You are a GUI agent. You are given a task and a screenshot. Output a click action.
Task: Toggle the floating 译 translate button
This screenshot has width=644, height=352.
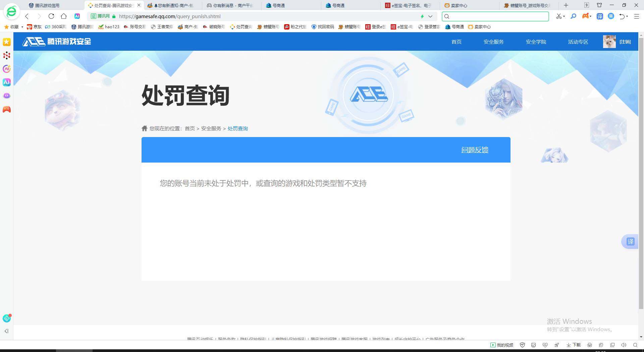[x=630, y=241]
